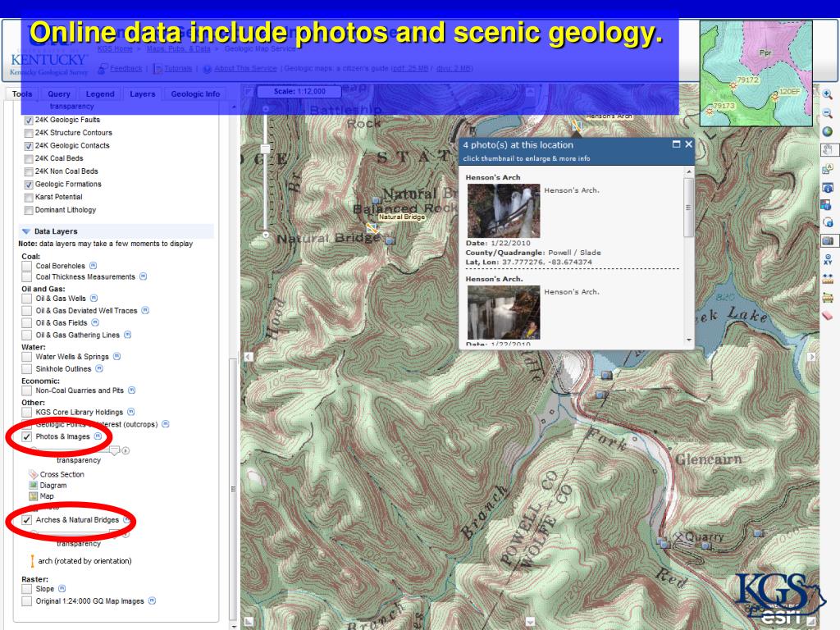Click the full extent globe icon
The image size is (840, 630).
pyautogui.click(x=827, y=132)
